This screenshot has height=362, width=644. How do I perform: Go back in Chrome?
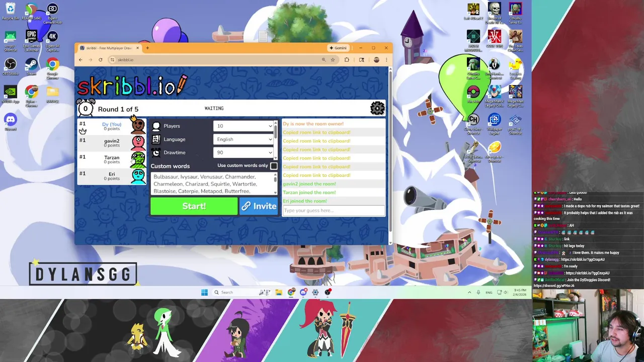(x=80, y=60)
